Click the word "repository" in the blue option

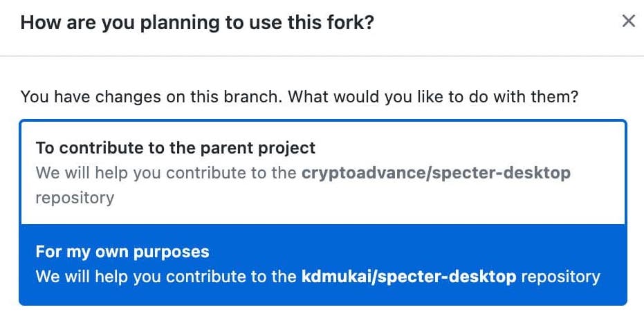[560, 277]
